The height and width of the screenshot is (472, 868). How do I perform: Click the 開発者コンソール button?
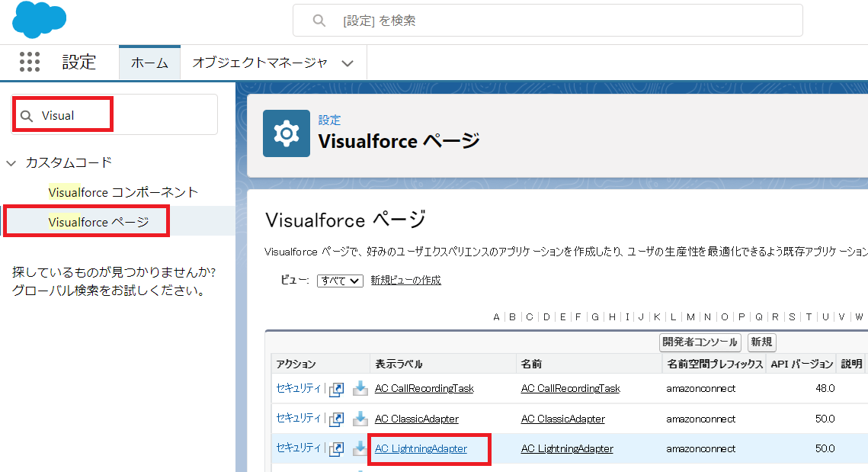click(x=700, y=342)
